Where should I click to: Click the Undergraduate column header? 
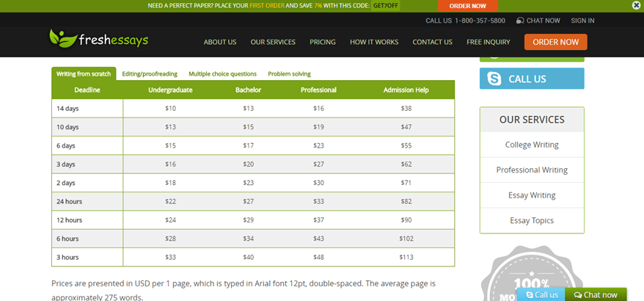pos(170,90)
